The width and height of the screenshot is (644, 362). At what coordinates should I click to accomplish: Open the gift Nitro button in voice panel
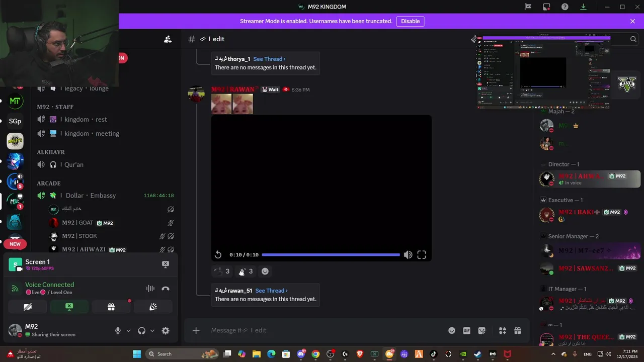click(111, 307)
